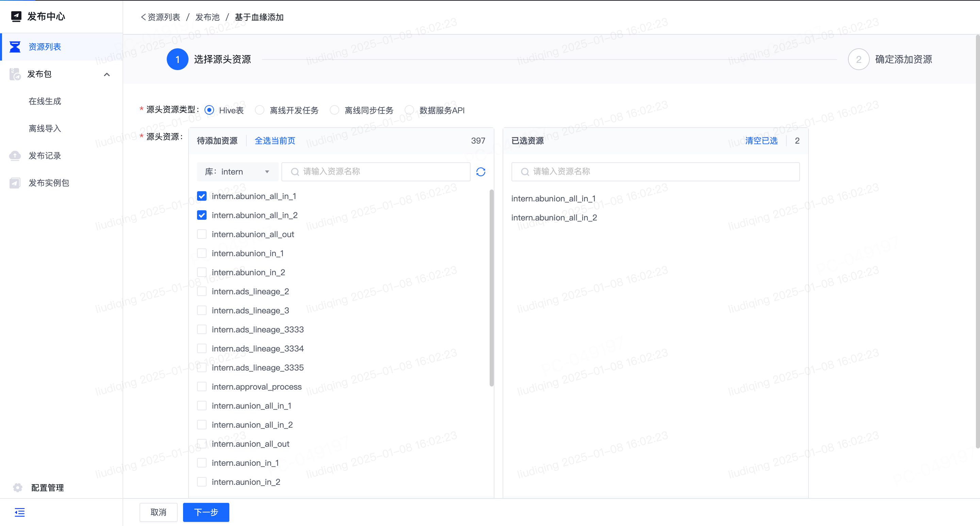Select the 数据服务API radio option
This screenshot has height=526, width=980.
pos(409,110)
